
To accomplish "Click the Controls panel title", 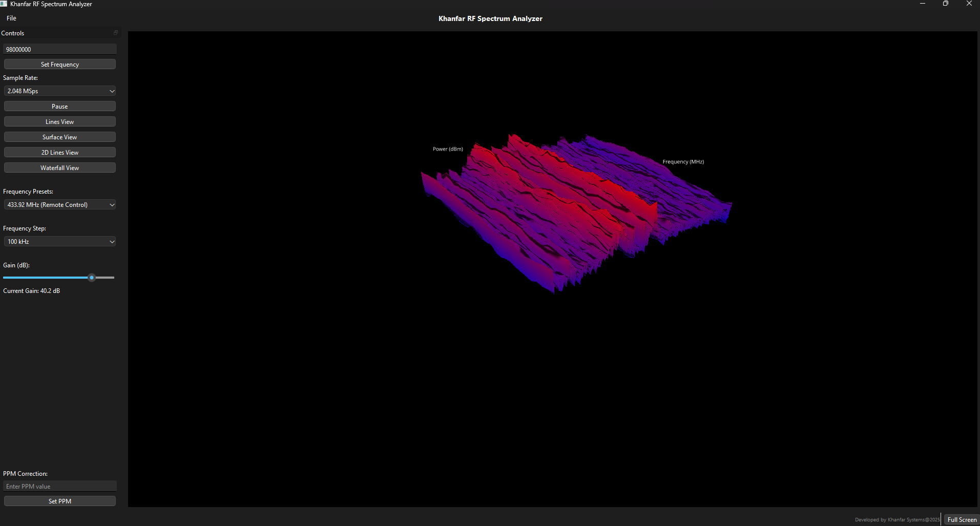I will click(x=13, y=33).
